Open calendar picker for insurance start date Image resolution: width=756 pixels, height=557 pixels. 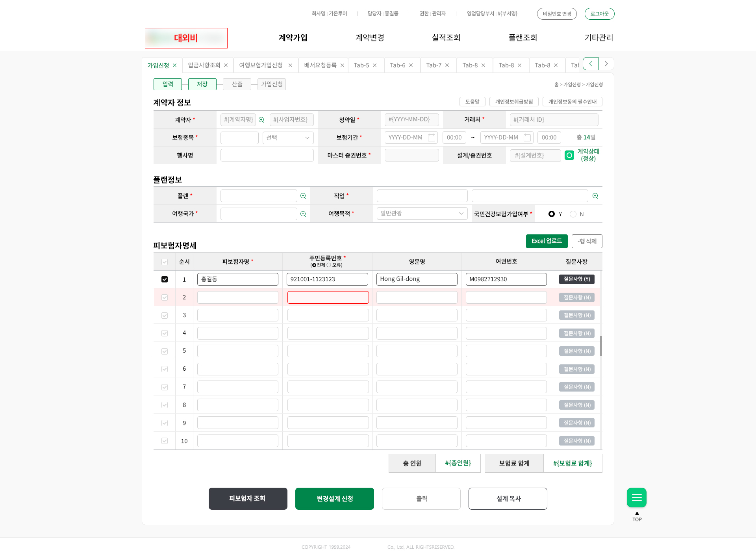(432, 137)
